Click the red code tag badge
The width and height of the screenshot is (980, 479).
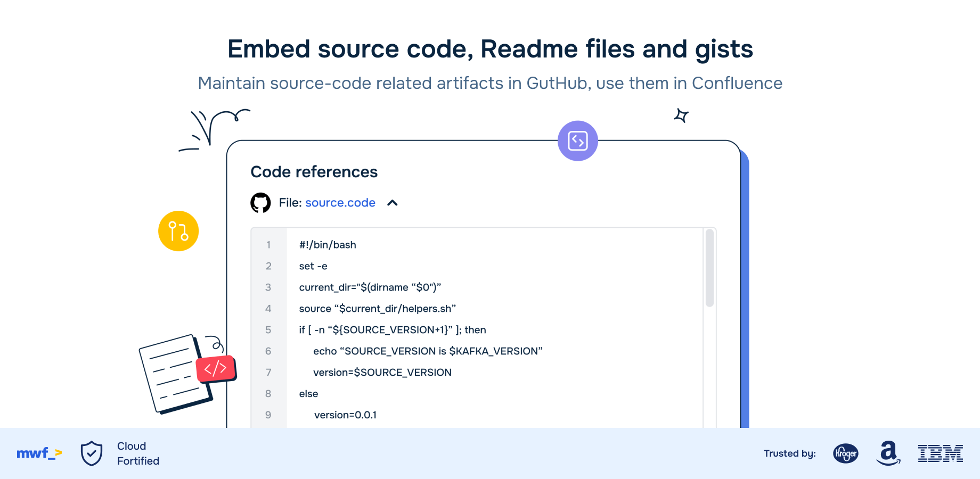click(216, 368)
